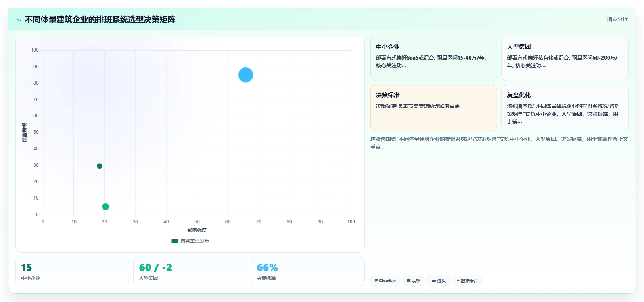Open the highlighted 决策标准 card

tap(433, 108)
